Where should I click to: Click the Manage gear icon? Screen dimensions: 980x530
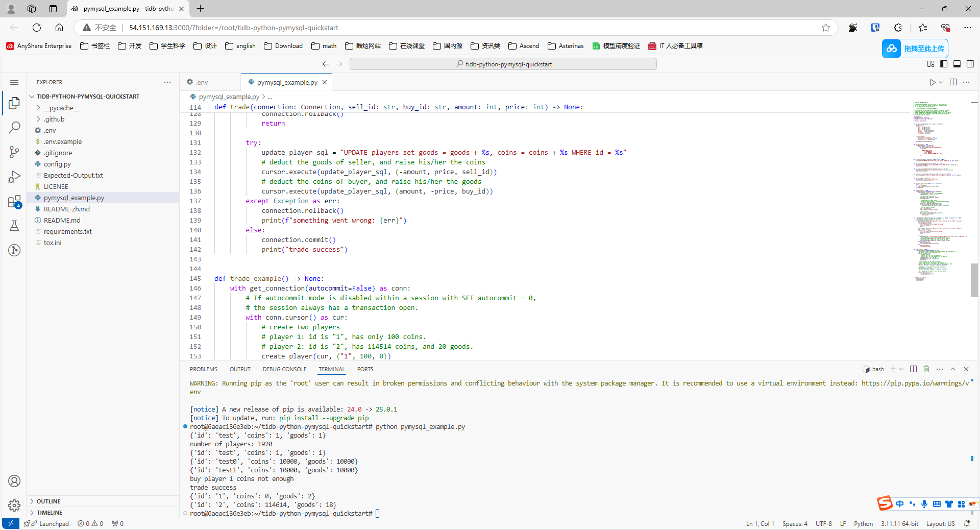pos(14,505)
